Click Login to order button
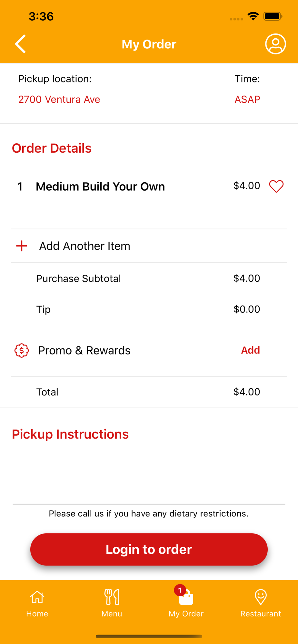The width and height of the screenshot is (298, 644). 149,549
